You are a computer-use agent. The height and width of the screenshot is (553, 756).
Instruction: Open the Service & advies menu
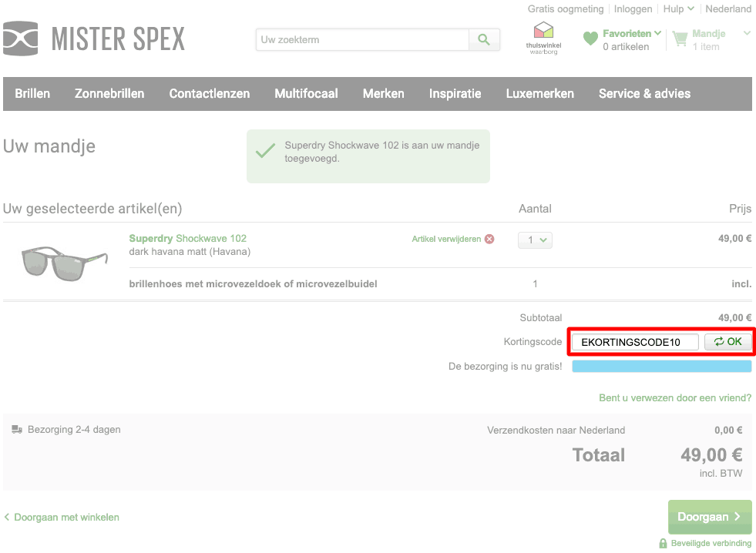pyautogui.click(x=644, y=93)
